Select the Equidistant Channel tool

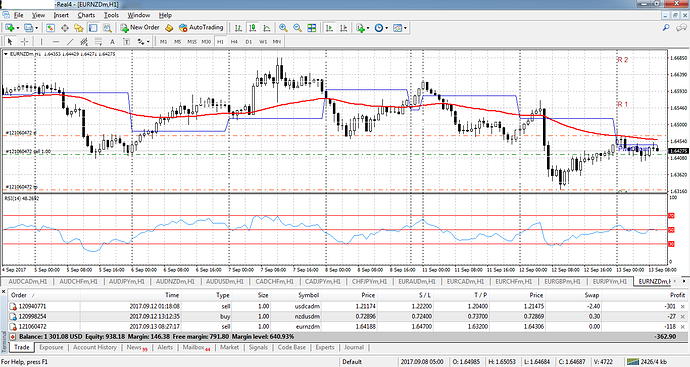(x=84, y=41)
